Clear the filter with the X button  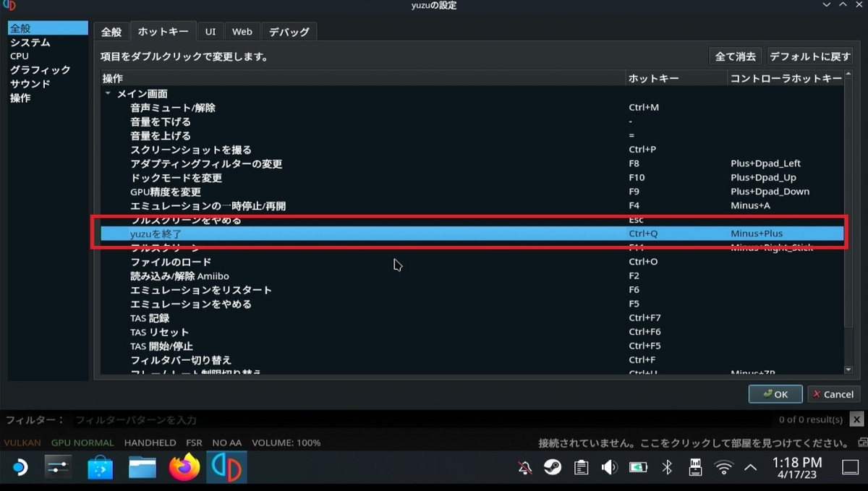856,419
